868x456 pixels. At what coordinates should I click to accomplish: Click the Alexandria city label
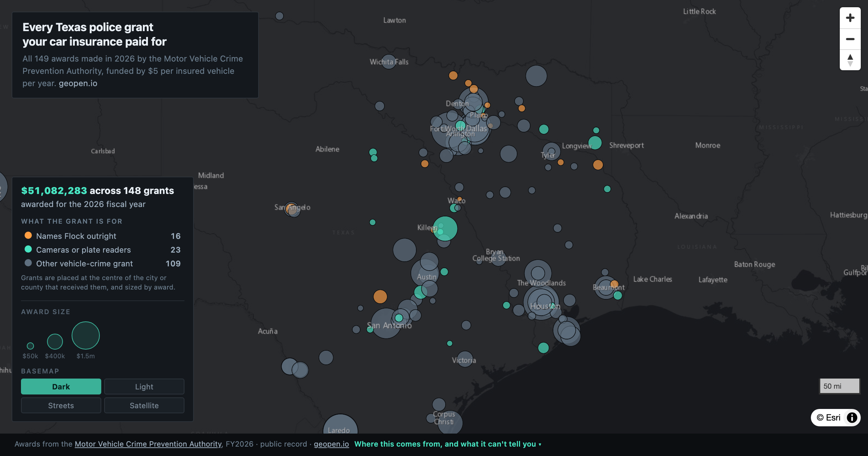pyautogui.click(x=691, y=216)
